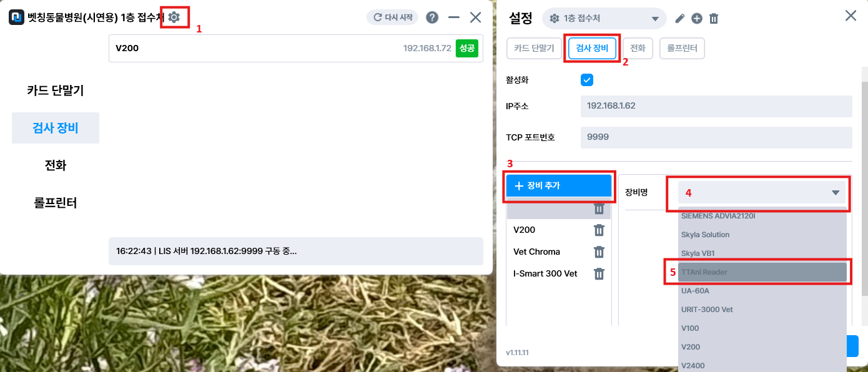Viewport: 868px width, 372px height.
Task: Switch to the 롤프린터 settings tab
Action: (682, 48)
